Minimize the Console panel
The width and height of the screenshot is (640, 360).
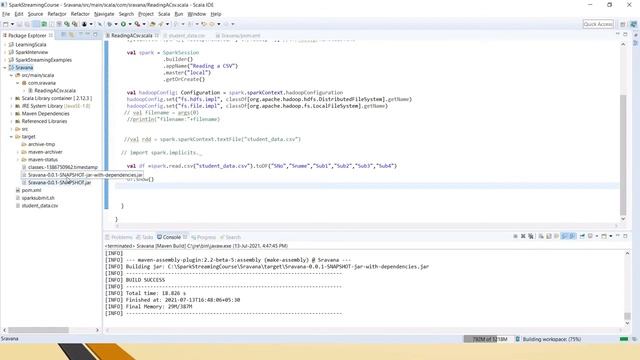[618, 236]
